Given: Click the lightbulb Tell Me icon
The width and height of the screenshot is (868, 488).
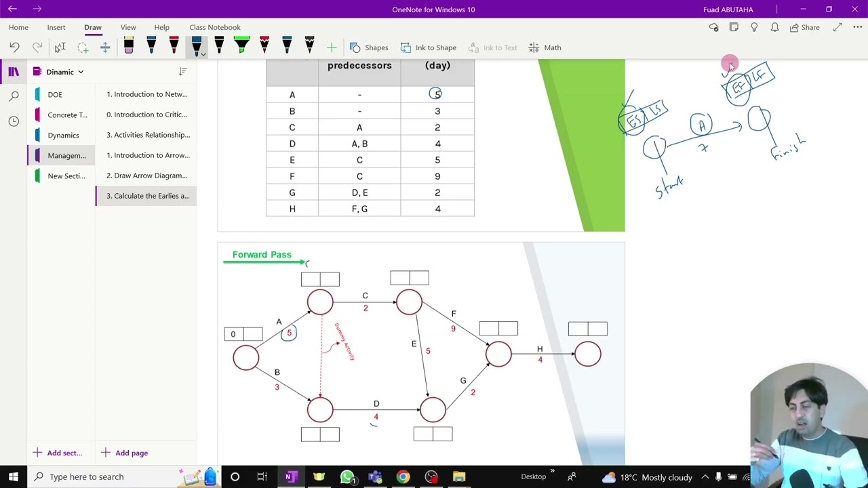Looking at the screenshot, I should (x=754, y=27).
